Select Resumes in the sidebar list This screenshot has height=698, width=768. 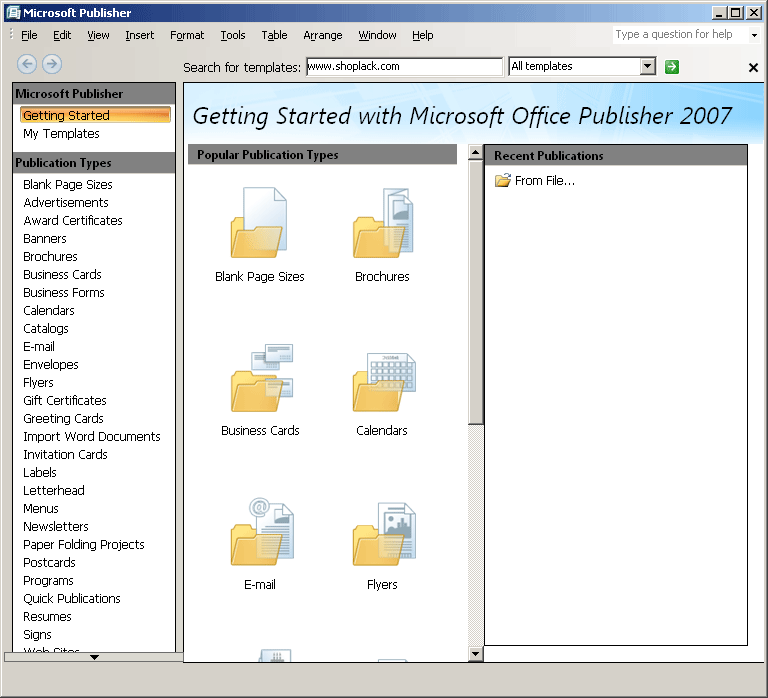[x=47, y=617]
